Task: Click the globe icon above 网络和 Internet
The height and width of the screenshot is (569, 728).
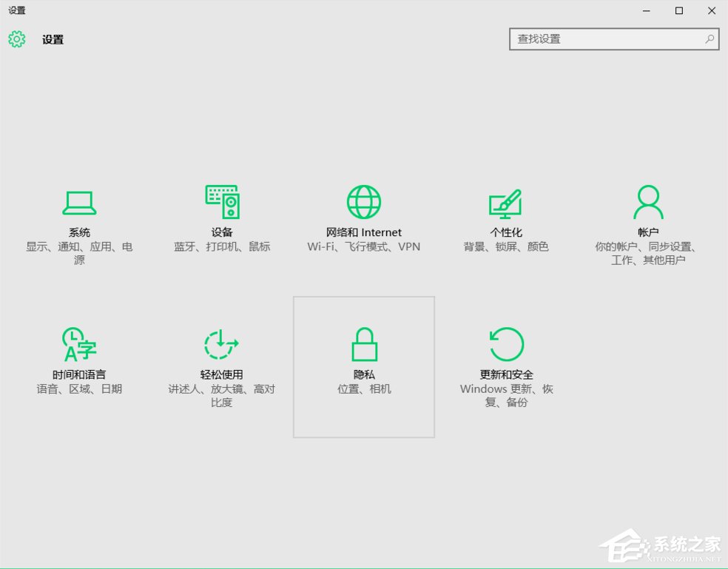Action: [363, 201]
